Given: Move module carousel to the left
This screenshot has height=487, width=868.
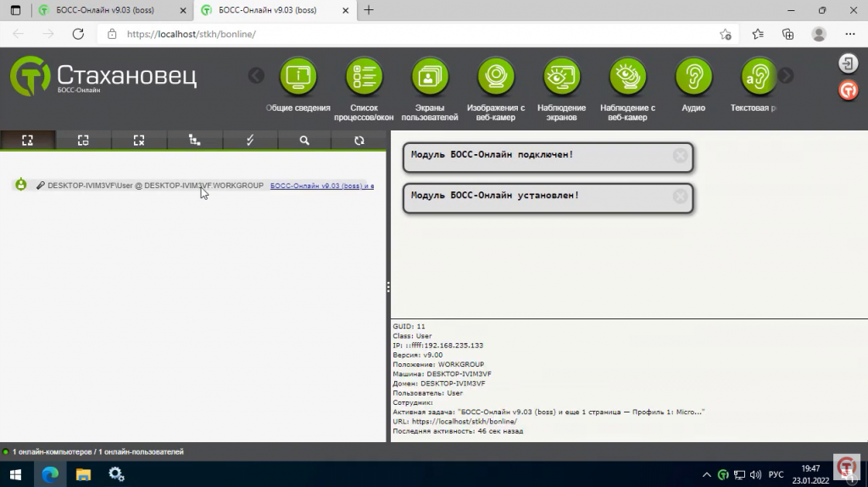Looking at the screenshot, I should coord(256,76).
